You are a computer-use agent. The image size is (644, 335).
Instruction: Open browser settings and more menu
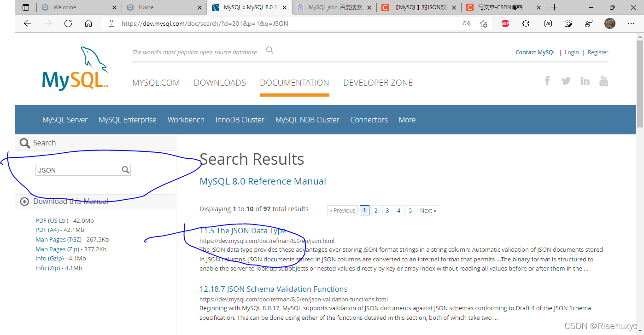pos(631,23)
